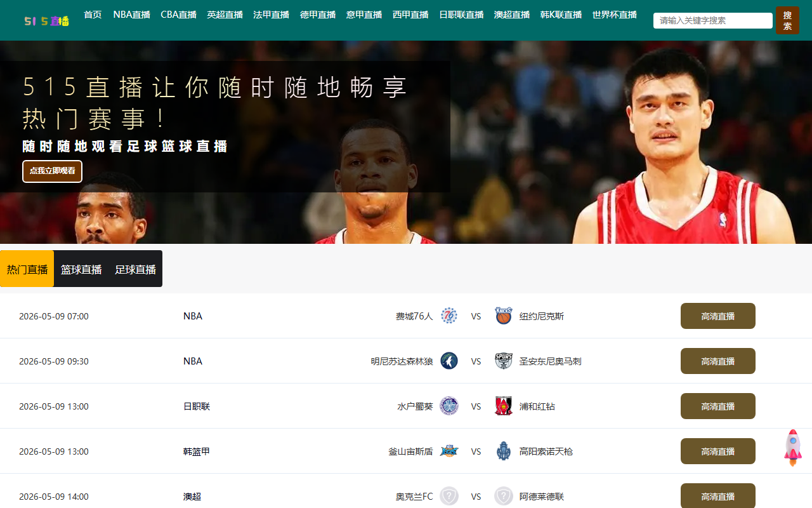Click the 高阳索诺天枪 team logo
The width and height of the screenshot is (812, 508).
[504, 451]
